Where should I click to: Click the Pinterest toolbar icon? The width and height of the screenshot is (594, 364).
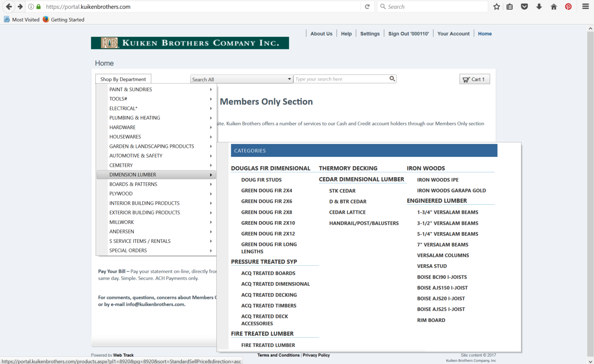tap(568, 7)
